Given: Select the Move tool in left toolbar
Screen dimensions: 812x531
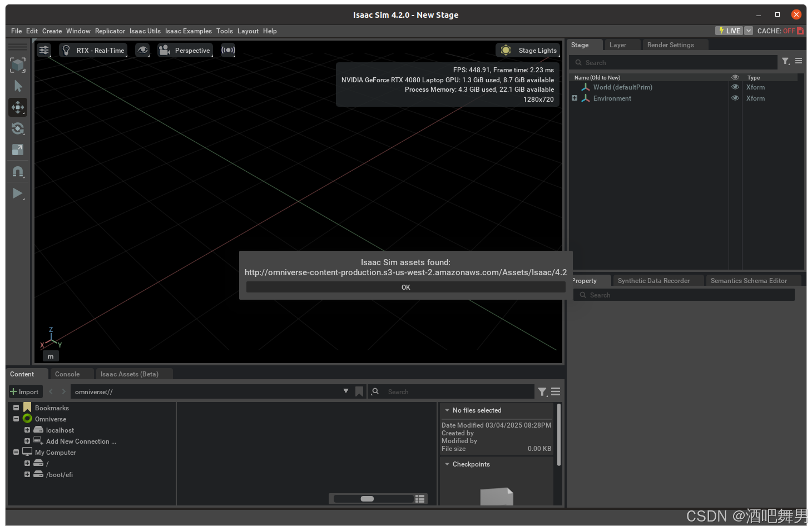Looking at the screenshot, I should [18, 107].
